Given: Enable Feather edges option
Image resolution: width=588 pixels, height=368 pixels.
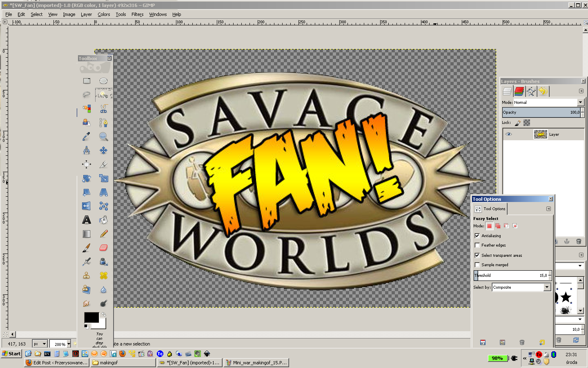Looking at the screenshot, I should coord(477,245).
